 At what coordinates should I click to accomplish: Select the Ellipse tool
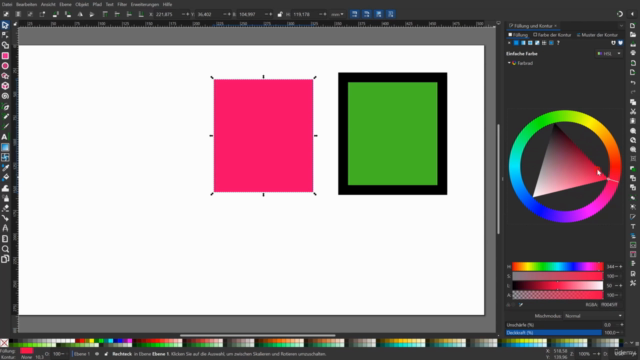click(5, 66)
